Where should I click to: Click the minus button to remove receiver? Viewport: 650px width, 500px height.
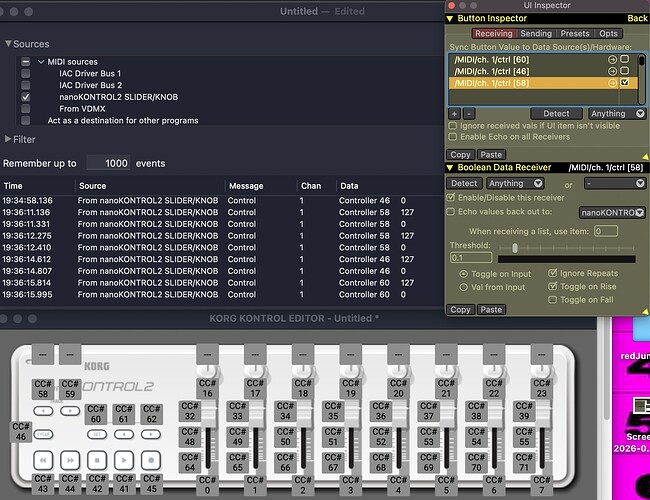(x=469, y=114)
